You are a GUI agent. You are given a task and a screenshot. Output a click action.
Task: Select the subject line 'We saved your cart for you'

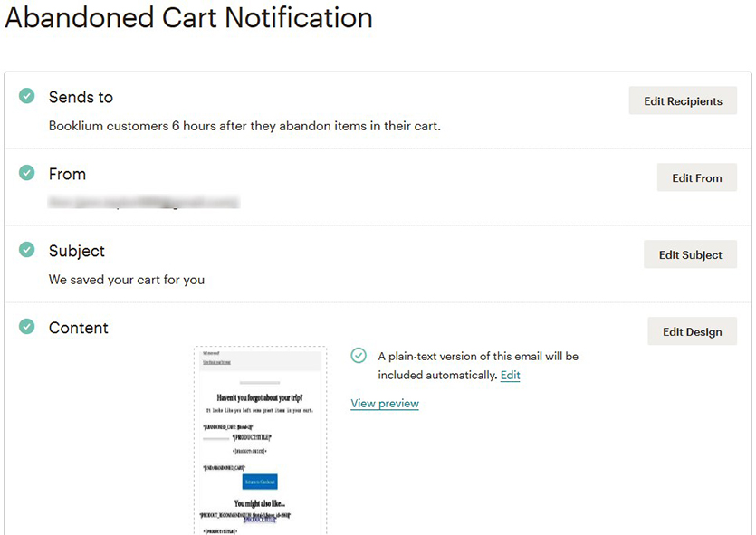click(x=127, y=280)
